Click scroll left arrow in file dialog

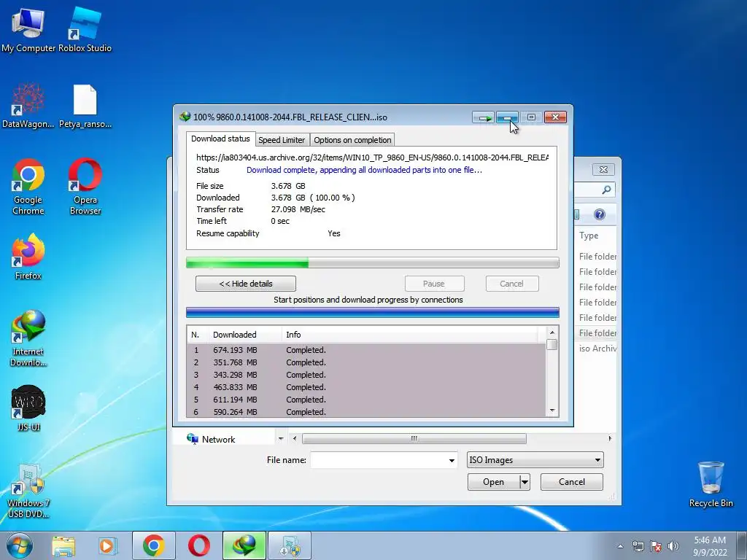coord(295,438)
